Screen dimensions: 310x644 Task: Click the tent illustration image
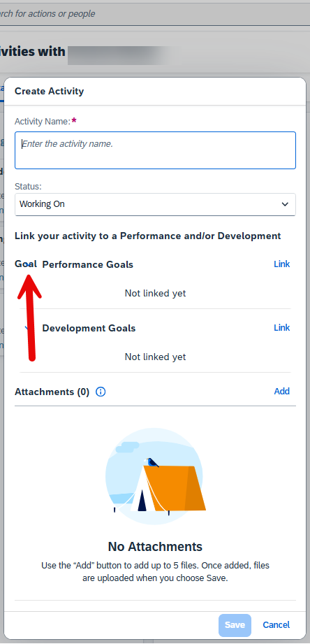pos(156,476)
